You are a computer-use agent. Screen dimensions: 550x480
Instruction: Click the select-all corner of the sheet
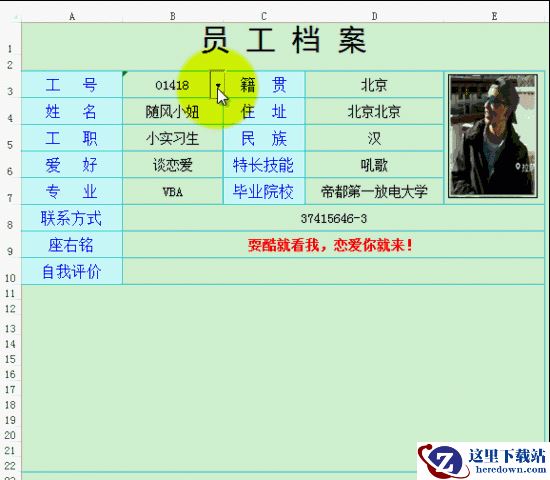[x=11, y=16]
